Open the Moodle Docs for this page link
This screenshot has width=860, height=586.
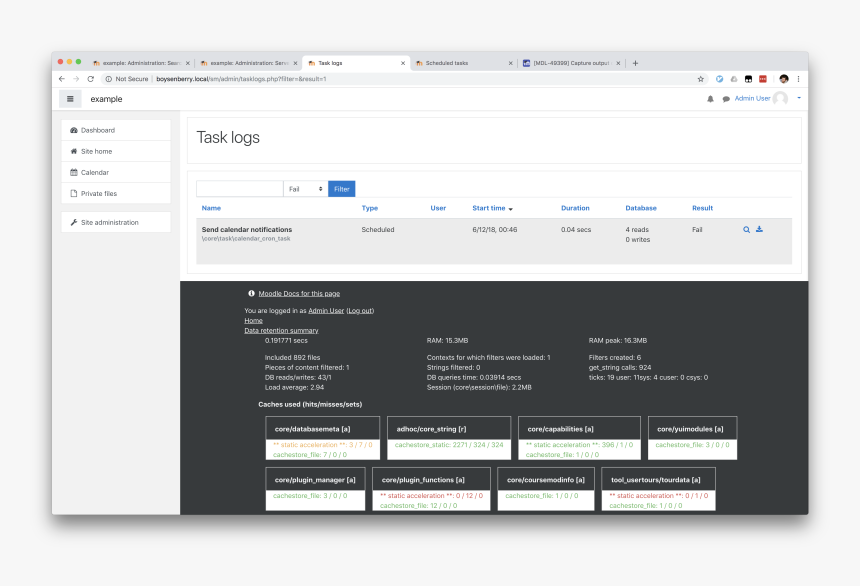tap(299, 294)
